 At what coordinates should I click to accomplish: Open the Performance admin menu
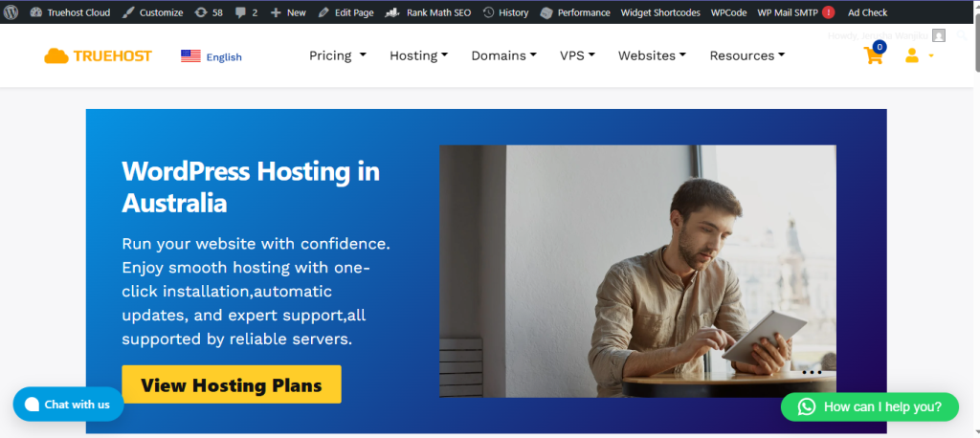tap(575, 11)
